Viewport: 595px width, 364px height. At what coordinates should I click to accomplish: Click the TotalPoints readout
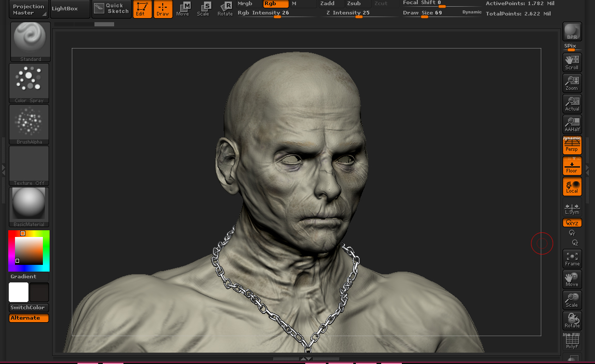click(x=518, y=13)
